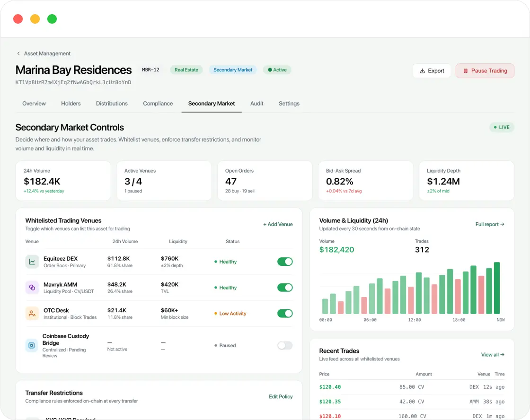Click the $420K TVL liquidity value
This screenshot has height=420, width=530.
pyautogui.click(x=169, y=285)
